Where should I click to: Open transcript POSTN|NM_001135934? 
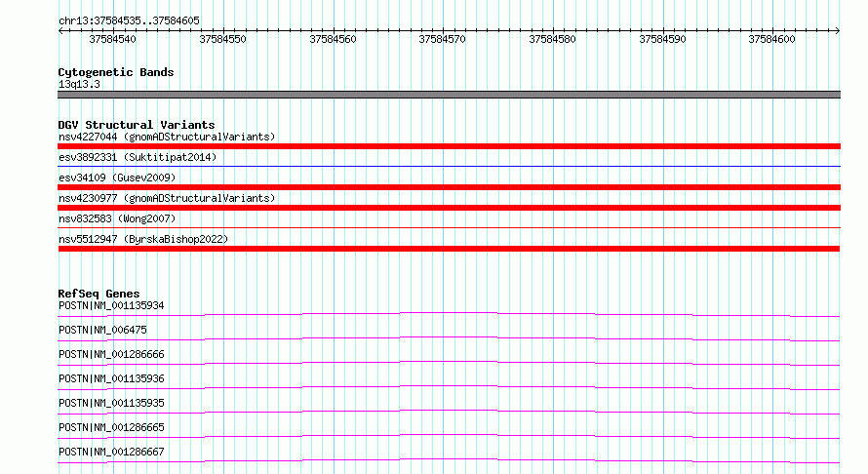(x=111, y=305)
